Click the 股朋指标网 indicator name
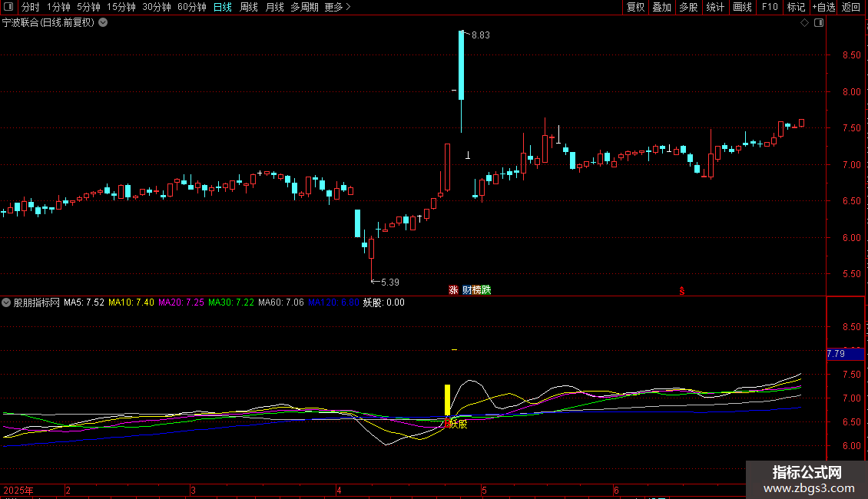 37,302
